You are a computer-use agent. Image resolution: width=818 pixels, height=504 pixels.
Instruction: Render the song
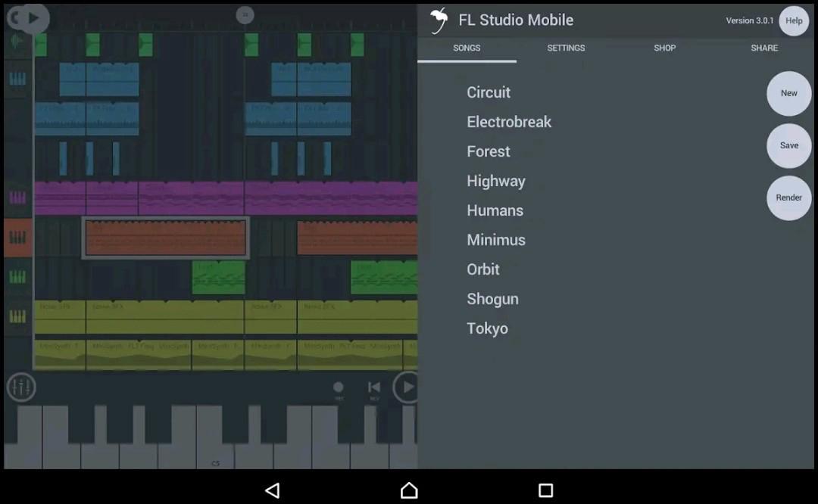788,198
